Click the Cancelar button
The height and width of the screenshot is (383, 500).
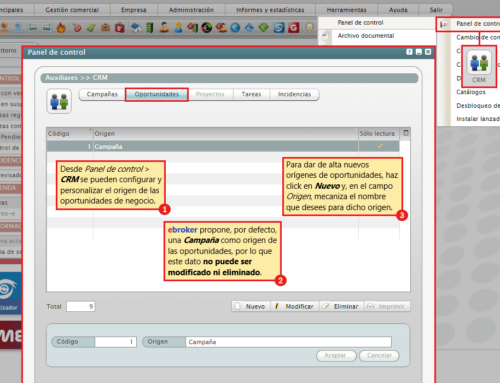(x=379, y=355)
